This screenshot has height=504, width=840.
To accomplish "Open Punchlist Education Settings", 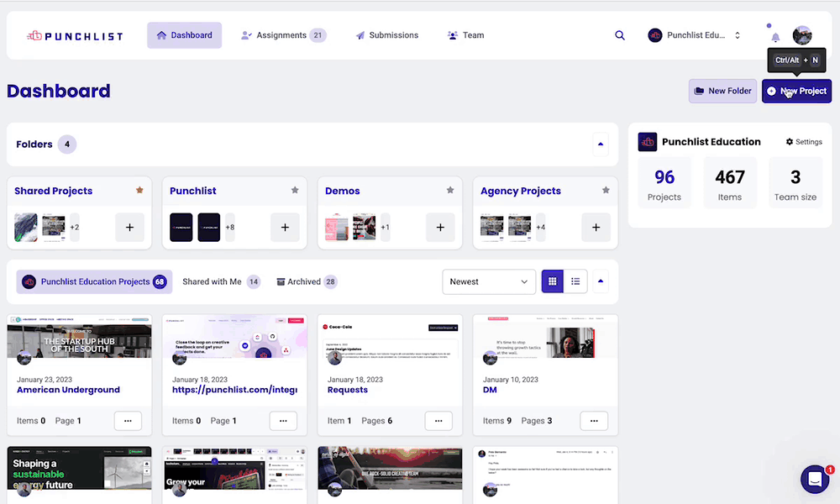I will click(804, 142).
